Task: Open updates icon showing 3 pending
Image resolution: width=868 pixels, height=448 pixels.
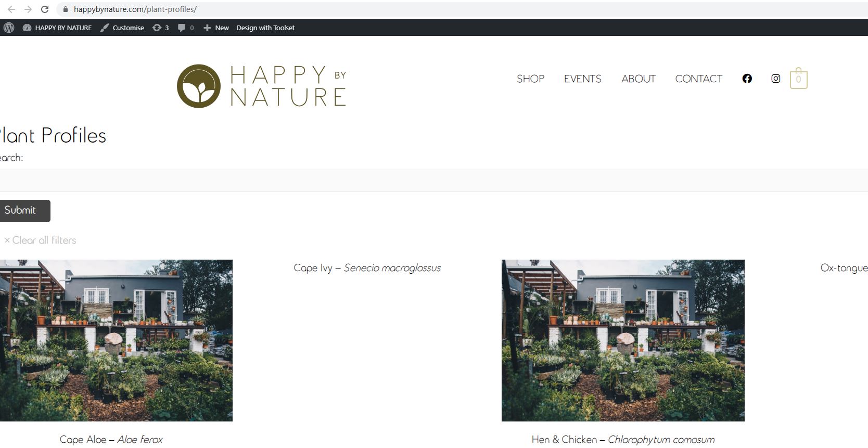Action: click(x=160, y=28)
